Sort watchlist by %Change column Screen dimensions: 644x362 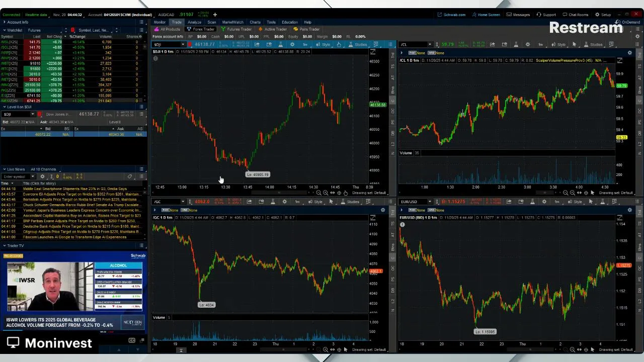pyautogui.click(x=77, y=37)
